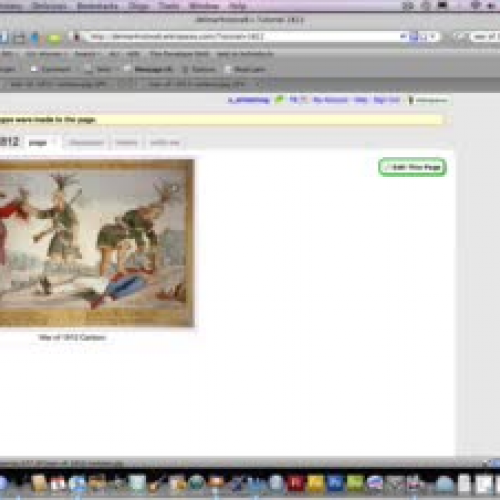Click the Sign Out link
The image size is (500, 500).
click(x=386, y=100)
